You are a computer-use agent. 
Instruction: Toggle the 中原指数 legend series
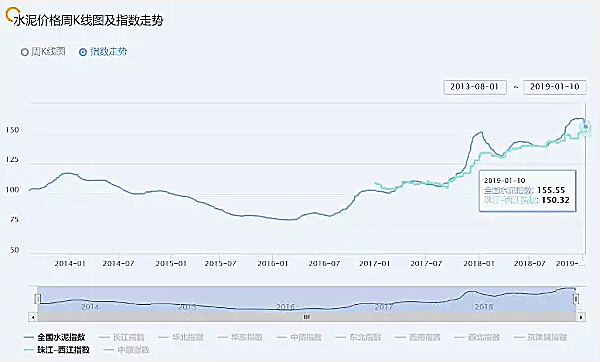(x=126, y=350)
